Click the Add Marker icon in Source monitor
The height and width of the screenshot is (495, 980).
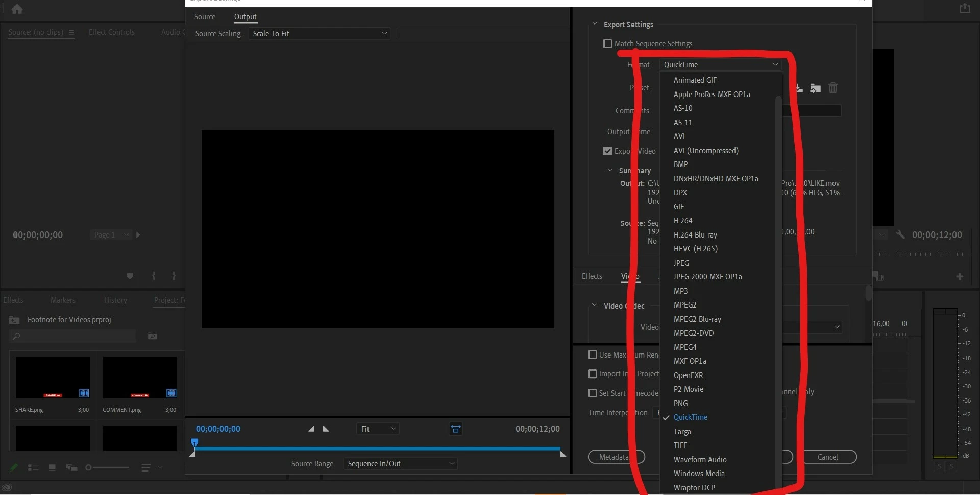click(130, 276)
